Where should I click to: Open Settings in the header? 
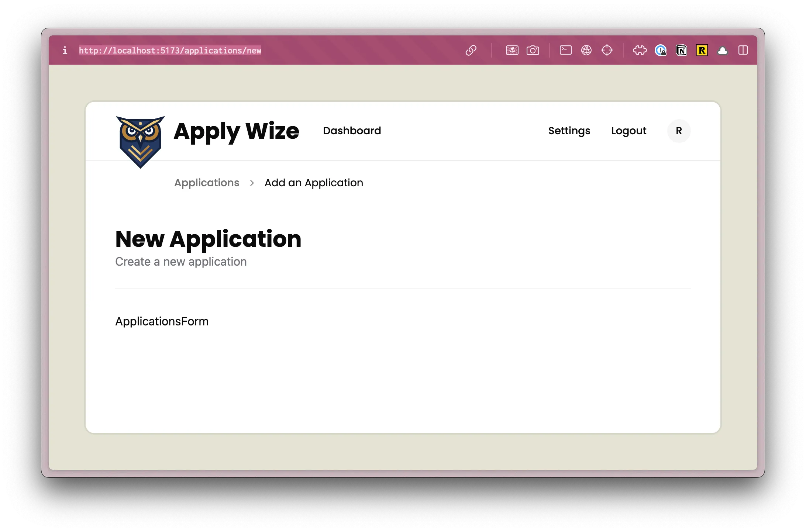point(569,131)
